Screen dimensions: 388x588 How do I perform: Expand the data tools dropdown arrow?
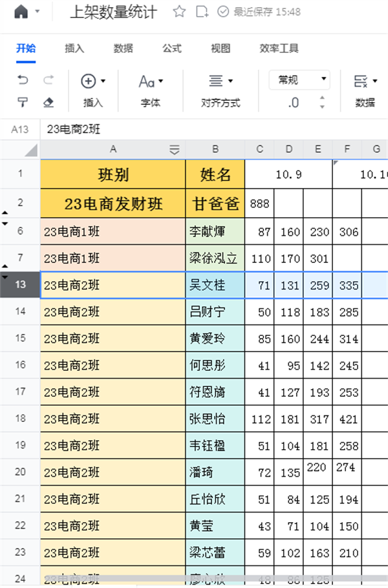(375, 81)
